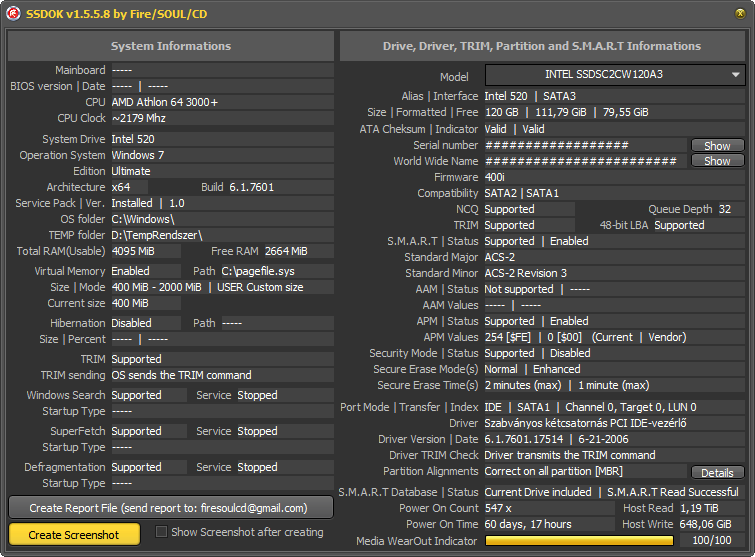Viewport: 755px width, 557px height.
Task: Click the Firmware value 400i
Action: [x=495, y=177]
